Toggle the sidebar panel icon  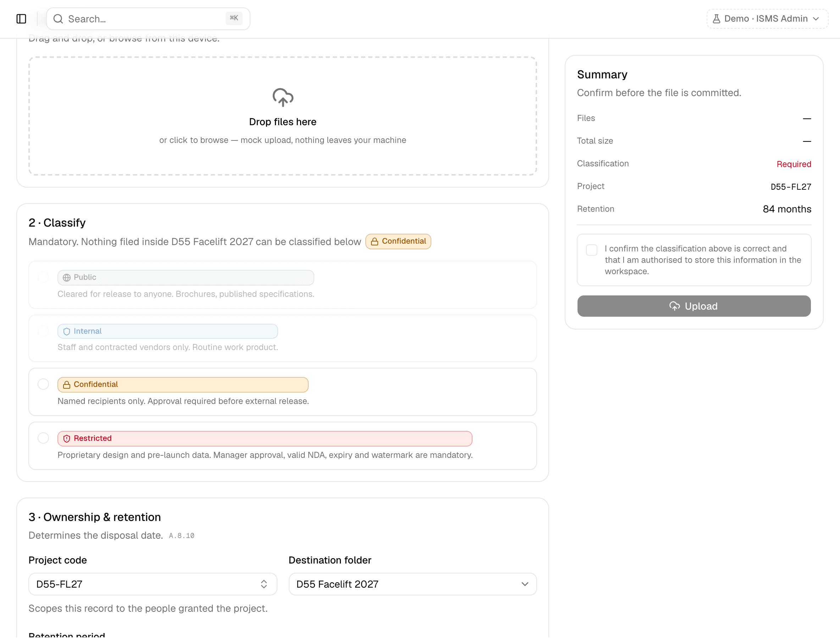pos(21,18)
